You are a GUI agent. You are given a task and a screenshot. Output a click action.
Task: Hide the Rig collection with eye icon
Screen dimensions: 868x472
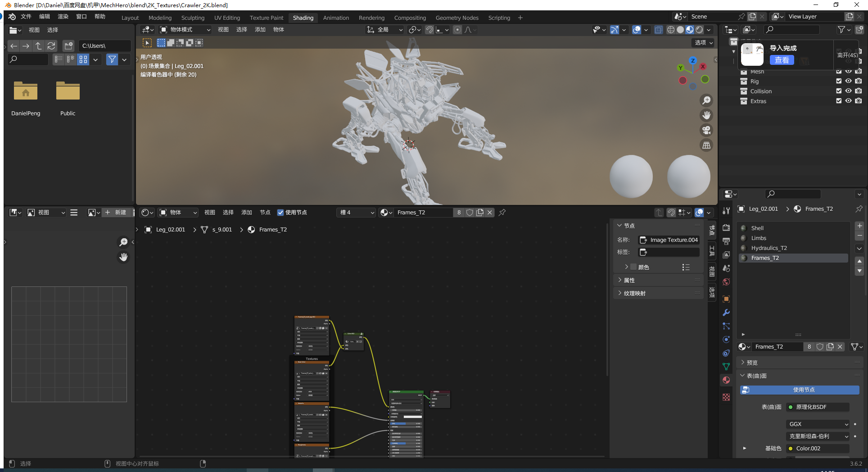[848, 81]
